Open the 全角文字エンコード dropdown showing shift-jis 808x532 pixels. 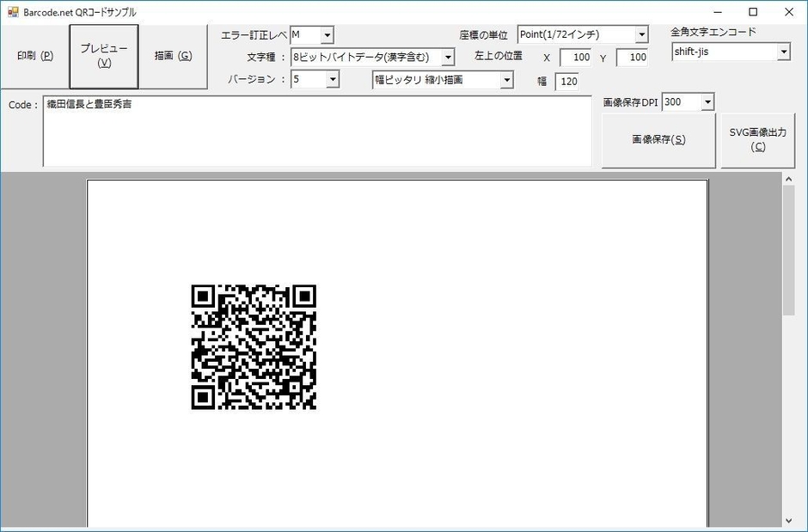784,52
